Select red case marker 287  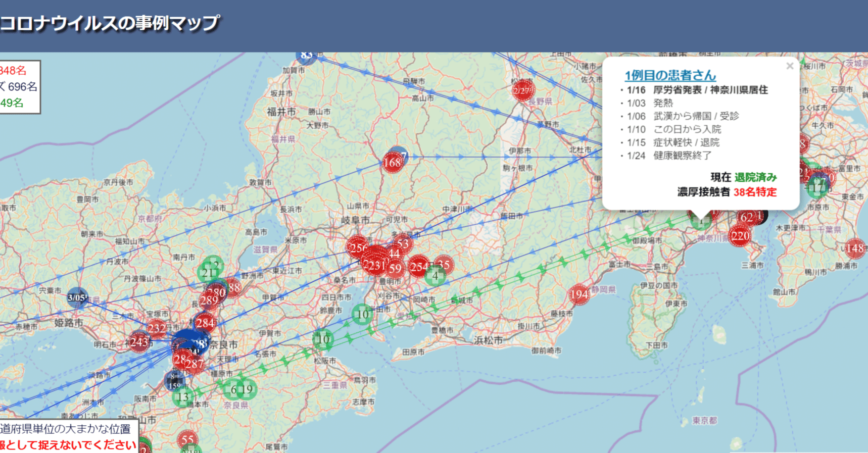tap(195, 364)
